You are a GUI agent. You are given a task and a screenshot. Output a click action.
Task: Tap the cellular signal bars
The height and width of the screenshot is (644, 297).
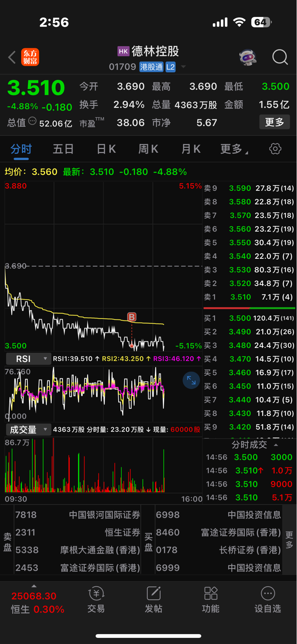click(220, 23)
